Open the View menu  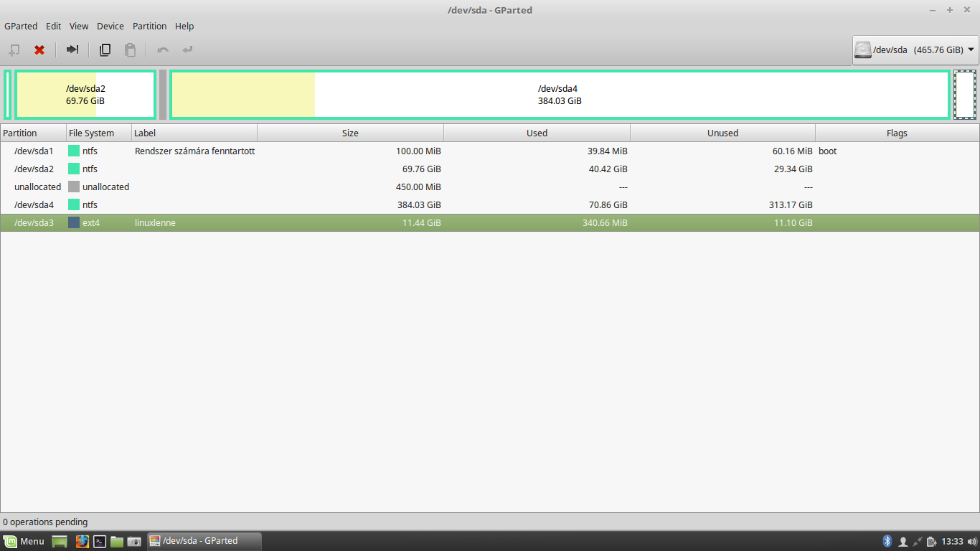[79, 26]
